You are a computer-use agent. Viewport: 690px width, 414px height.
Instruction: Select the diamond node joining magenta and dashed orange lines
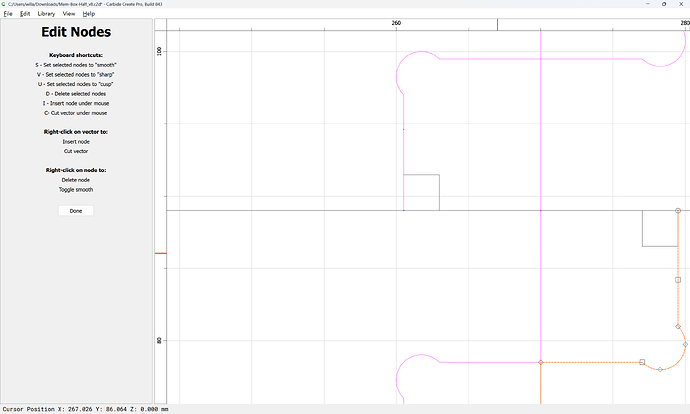(541, 363)
